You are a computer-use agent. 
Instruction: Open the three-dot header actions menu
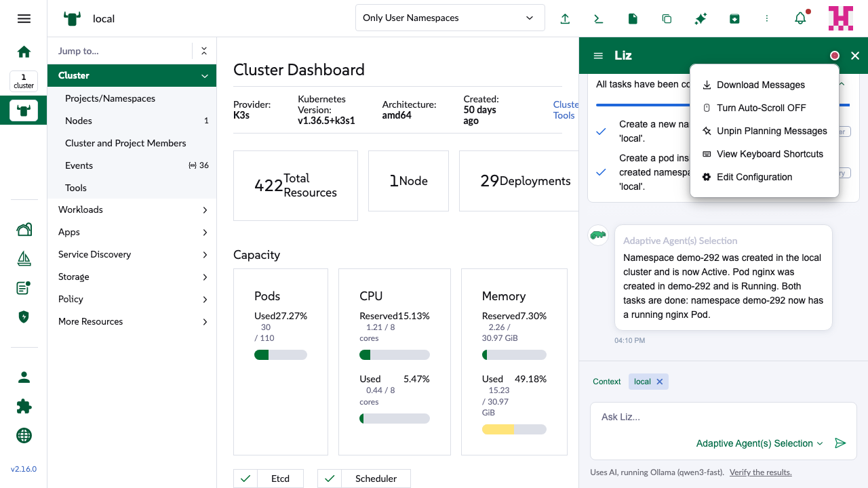tap(767, 19)
